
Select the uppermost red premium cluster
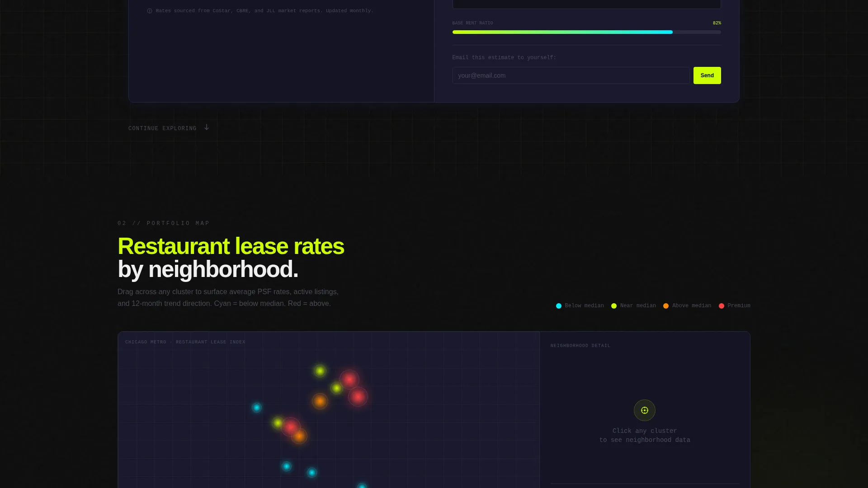point(349,380)
